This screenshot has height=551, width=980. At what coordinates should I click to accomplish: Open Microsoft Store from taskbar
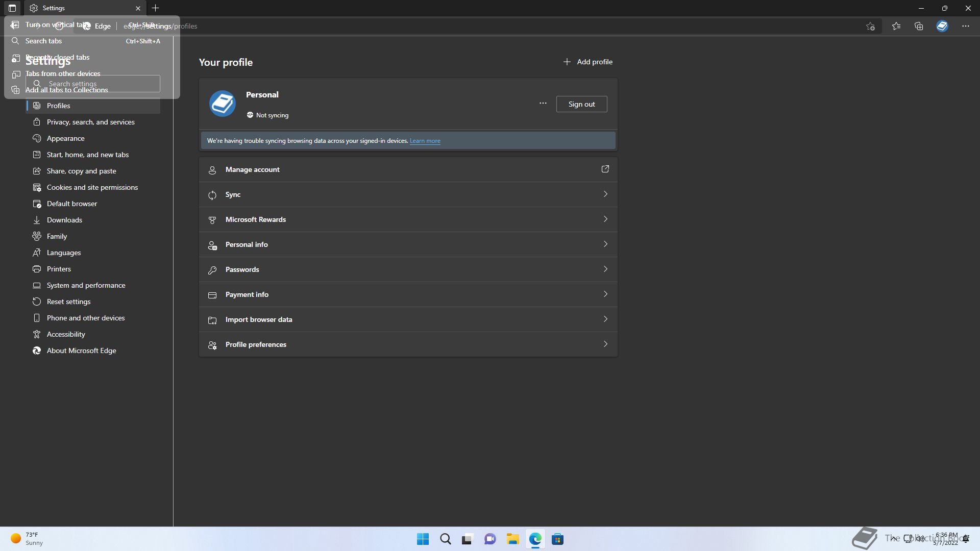(x=557, y=539)
